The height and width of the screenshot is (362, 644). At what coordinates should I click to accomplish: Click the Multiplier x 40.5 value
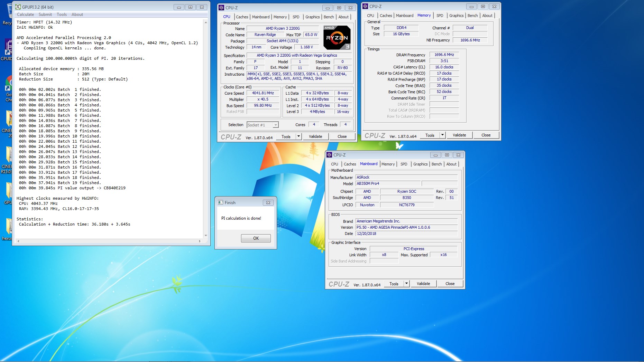[x=263, y=99]
